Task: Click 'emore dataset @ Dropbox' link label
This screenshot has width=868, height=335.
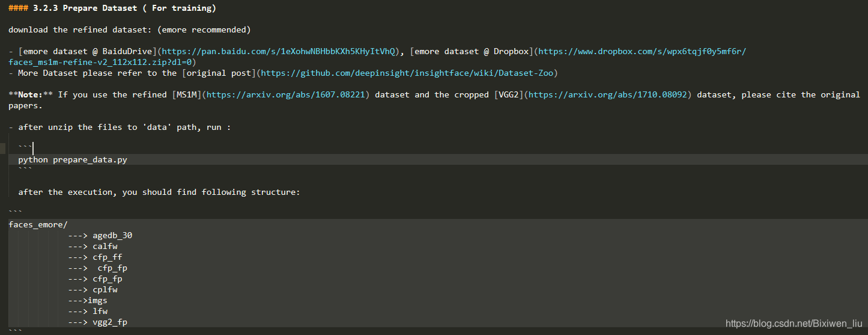Action: coord(472,51)
